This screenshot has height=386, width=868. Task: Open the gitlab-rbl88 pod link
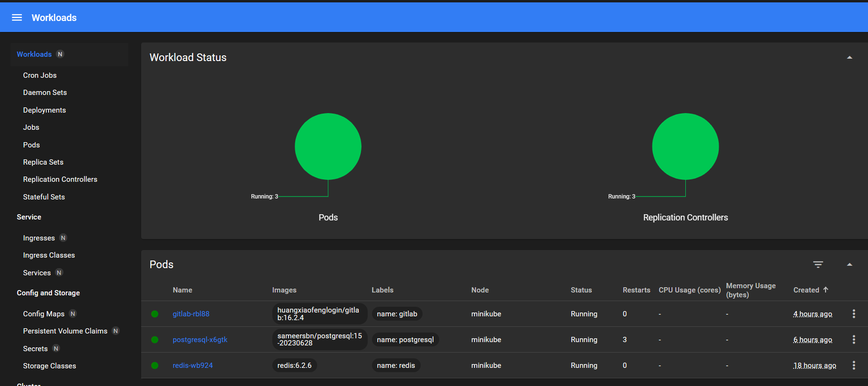tap(191, 314)
